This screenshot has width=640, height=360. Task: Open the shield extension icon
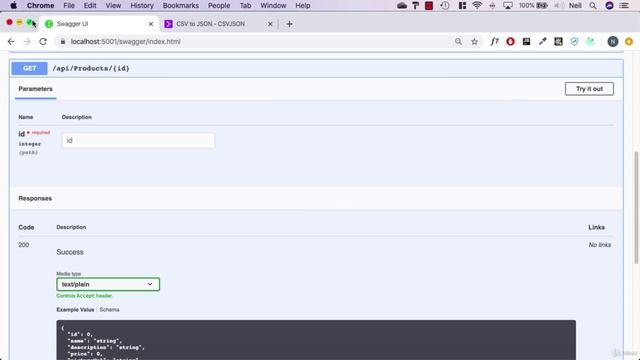click(574, 42)
